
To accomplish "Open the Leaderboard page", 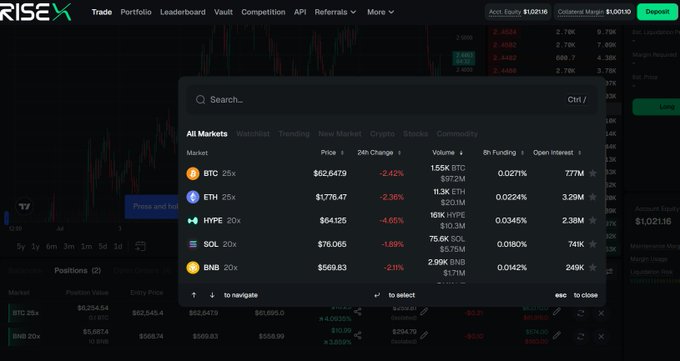I will tap(183, 12).
